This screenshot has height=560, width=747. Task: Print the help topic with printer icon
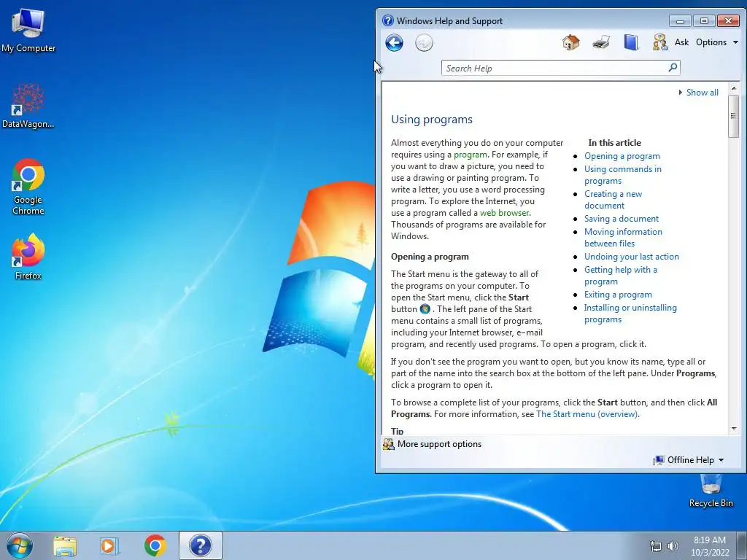[x=601, y=42]
